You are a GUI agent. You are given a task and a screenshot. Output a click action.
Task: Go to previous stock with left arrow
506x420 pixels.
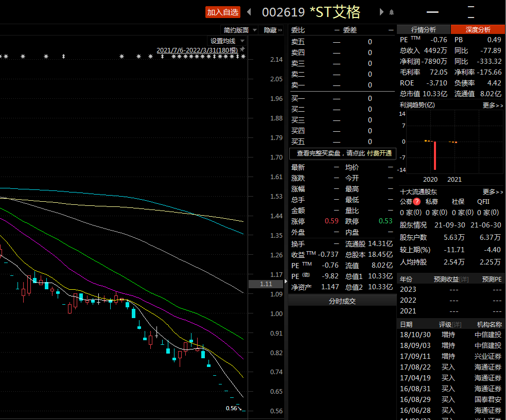tap(249, 12)
